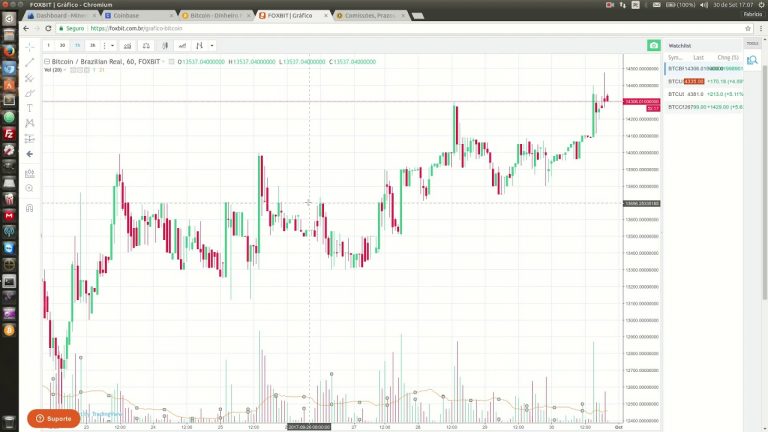Click current price label on price axis
Screen dimensions: 768x432
pos(642,101)
